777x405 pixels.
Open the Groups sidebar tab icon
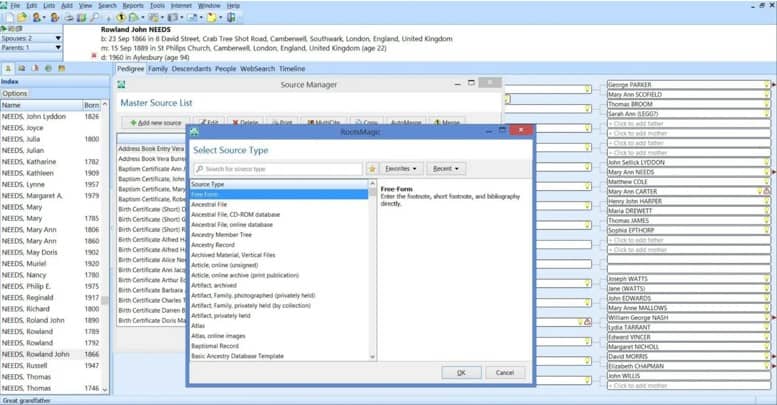[x=61, y=68]
